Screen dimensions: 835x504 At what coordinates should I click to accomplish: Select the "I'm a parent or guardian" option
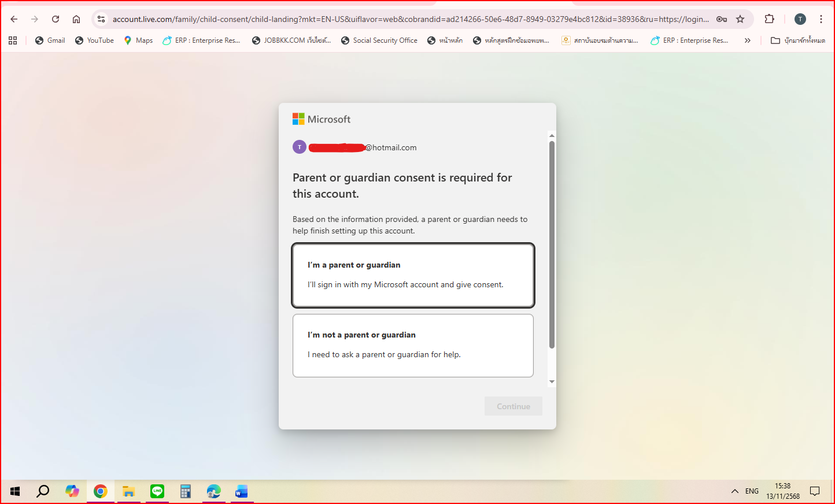pyautogui.click(x=413, y=275)
